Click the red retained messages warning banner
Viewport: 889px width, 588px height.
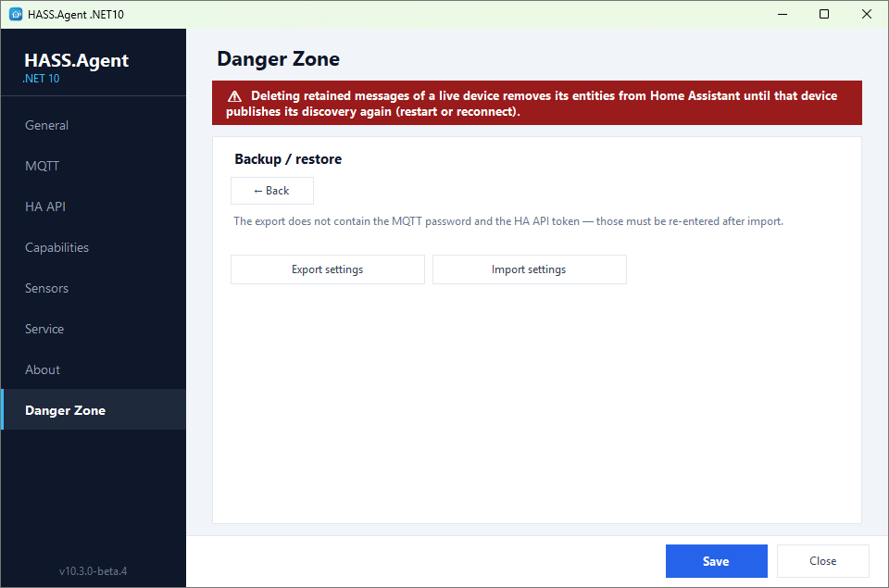point(537,103)
